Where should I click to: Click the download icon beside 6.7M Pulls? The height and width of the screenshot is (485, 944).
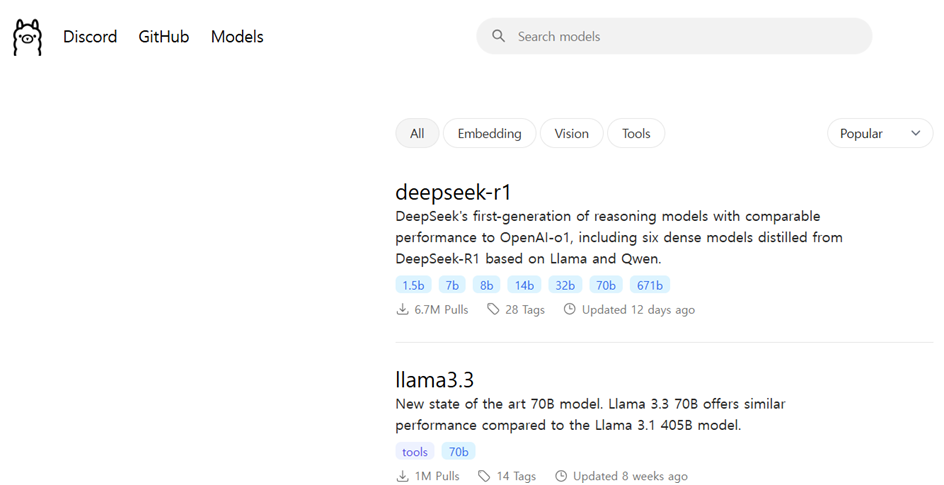point(402,309)
